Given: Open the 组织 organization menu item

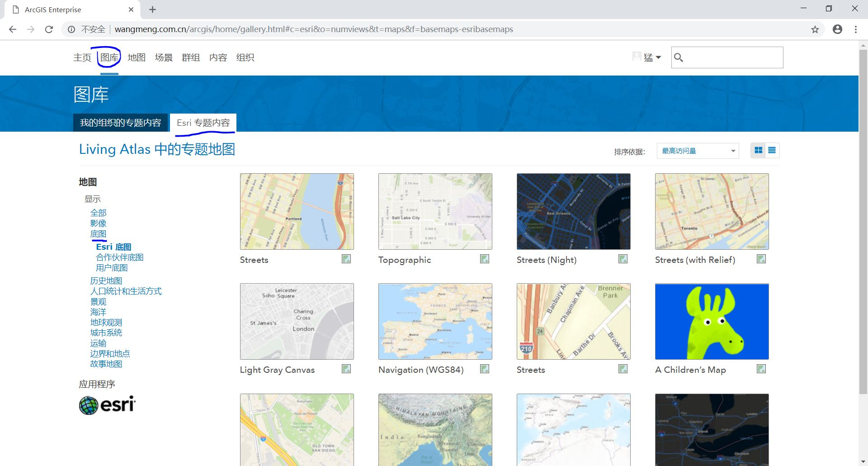Looking at the screenshot, I should (245, 57).
